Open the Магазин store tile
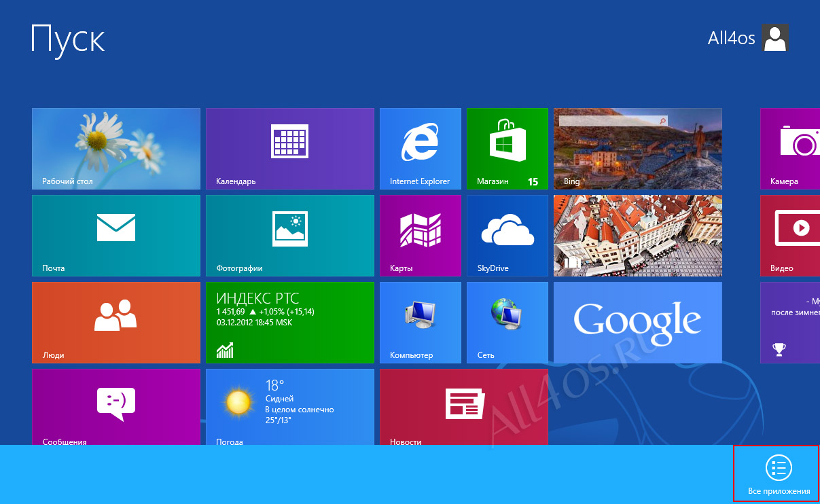This screenshot has width=820, height=504. point(507,149)
